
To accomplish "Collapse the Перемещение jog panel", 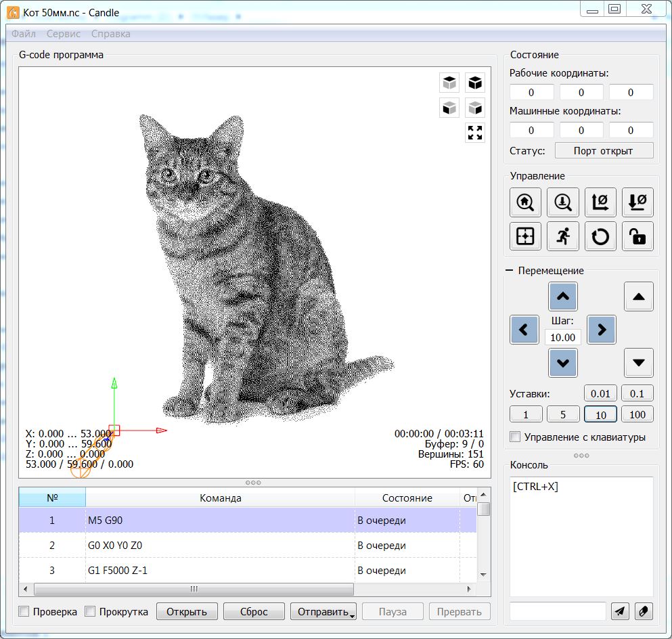I will (509, 271).
